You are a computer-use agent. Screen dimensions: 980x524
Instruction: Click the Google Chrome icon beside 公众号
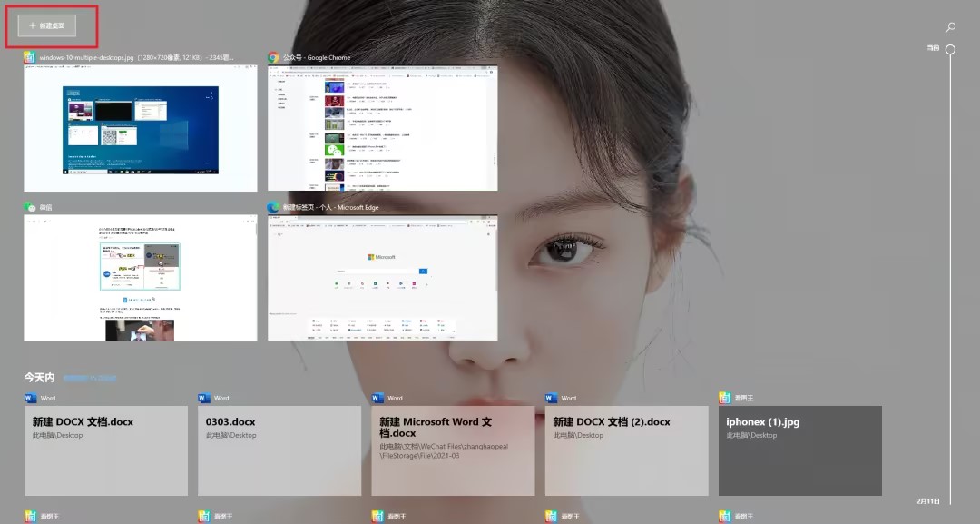click(273, 57)
